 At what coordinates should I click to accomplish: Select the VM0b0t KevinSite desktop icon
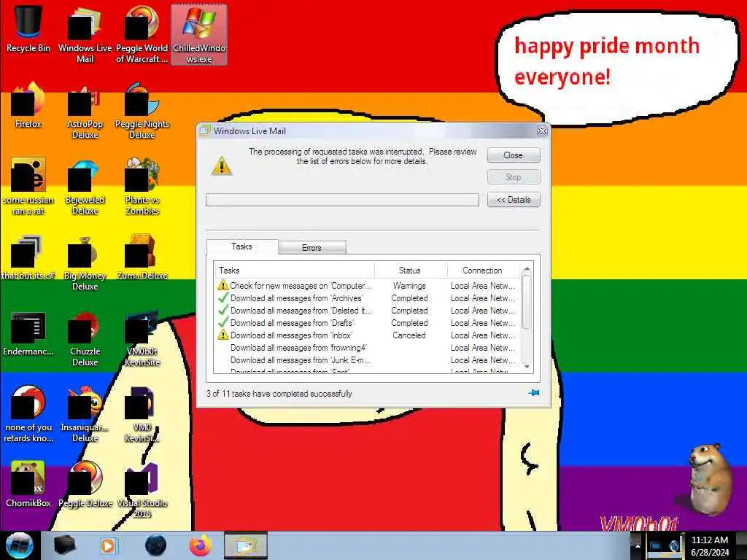point(142,338)
